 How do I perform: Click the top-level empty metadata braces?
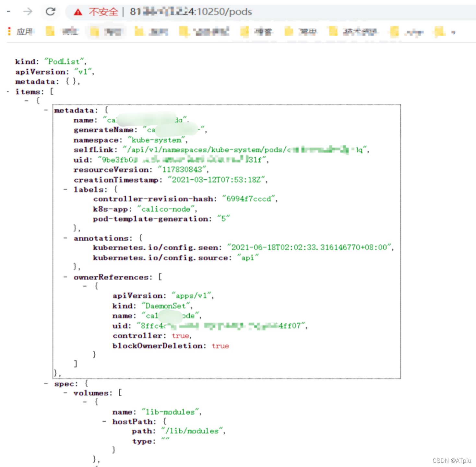pyautogui.click(x=72, y=81)
